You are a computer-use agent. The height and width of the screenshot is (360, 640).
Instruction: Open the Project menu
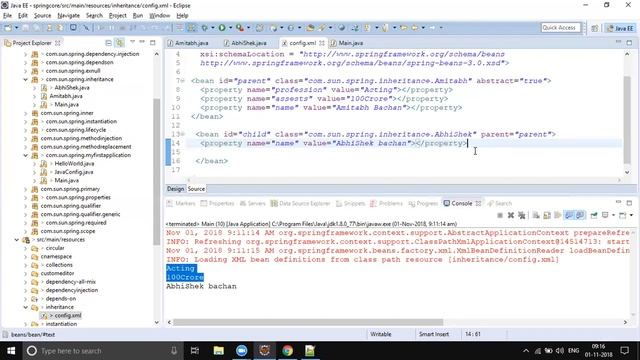(118, 16)
